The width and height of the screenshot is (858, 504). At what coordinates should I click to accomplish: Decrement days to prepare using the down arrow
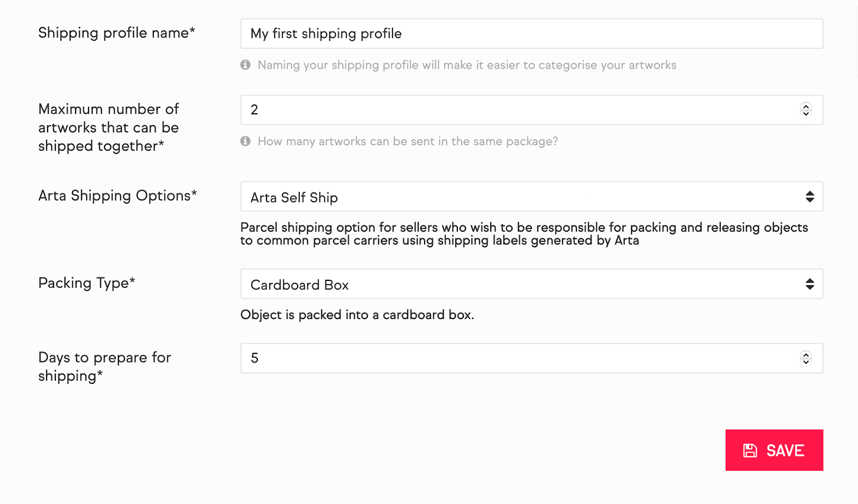(805, 361)
